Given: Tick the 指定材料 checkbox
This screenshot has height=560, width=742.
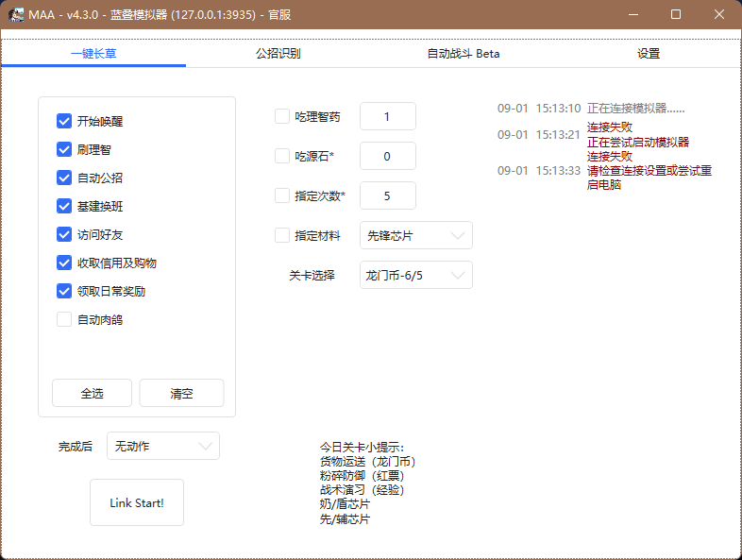Looking at the screenshot, I should tap(282, 235).
